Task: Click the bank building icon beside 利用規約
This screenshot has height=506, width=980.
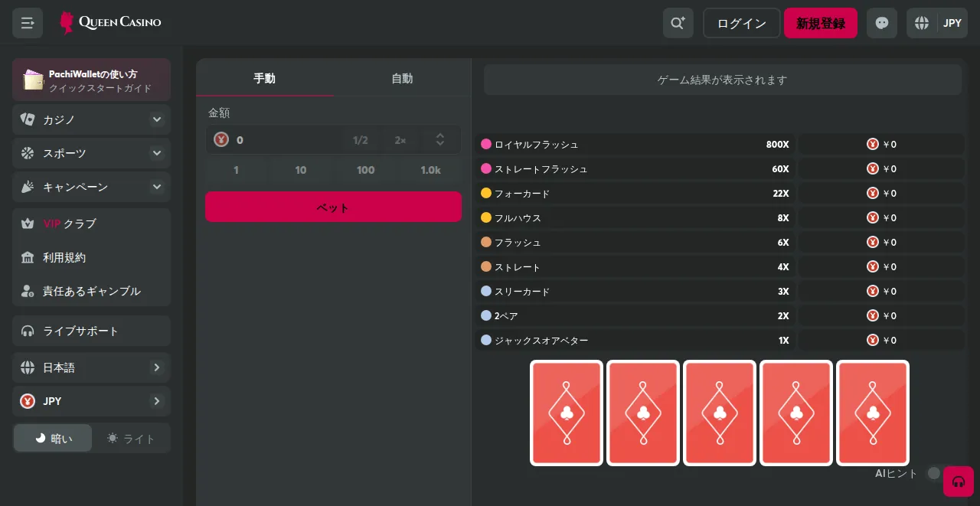Action: [28, 257]
